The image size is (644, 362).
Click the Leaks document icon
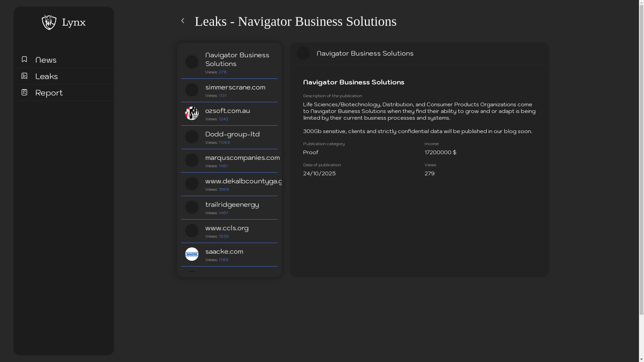(24, 76)
